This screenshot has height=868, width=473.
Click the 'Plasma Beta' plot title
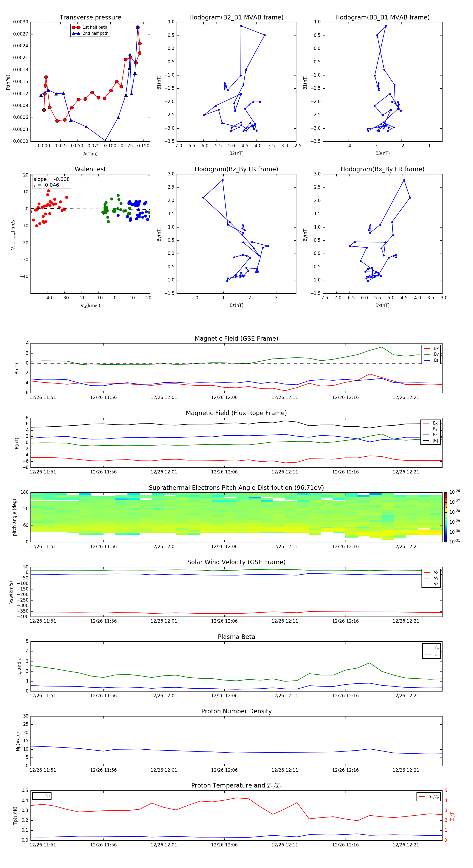(236, 637)
